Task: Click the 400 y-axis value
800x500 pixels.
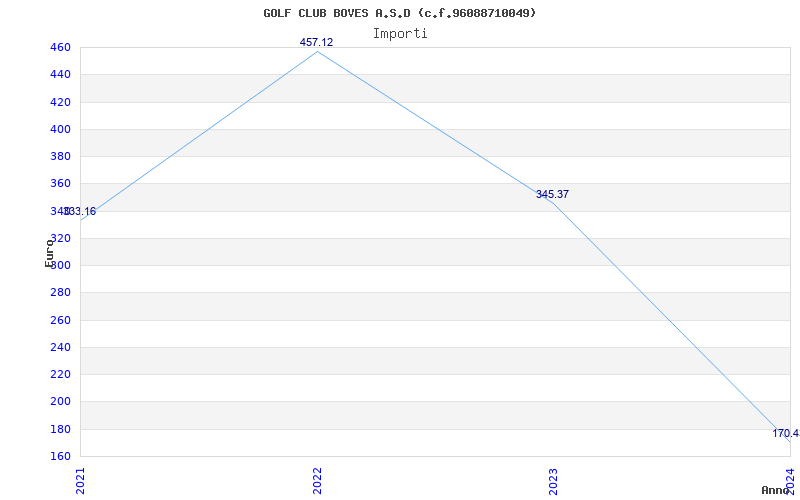Action: click(x=61, y=129)
